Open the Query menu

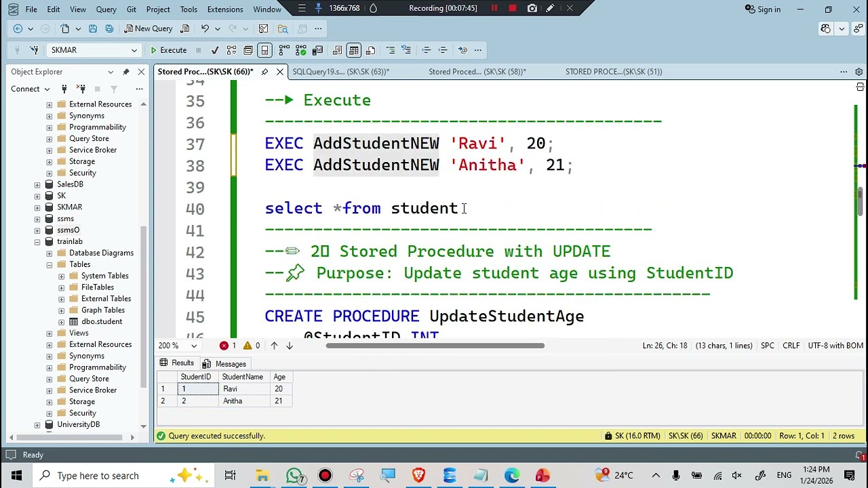point(106,9)
